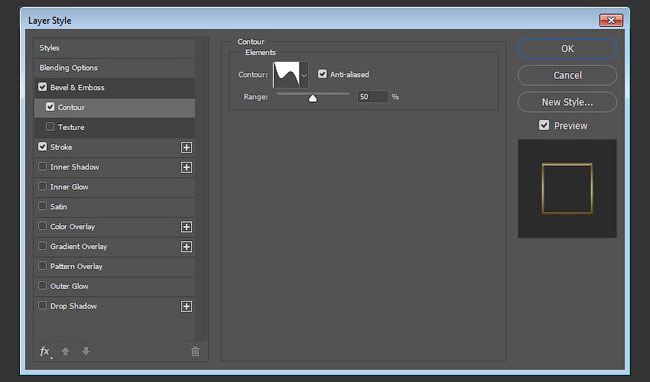The width and height of the screenshot is (650, 382).
Task: Add another Drop Shadow with plus icon
Action: click(x=187, y=307)
